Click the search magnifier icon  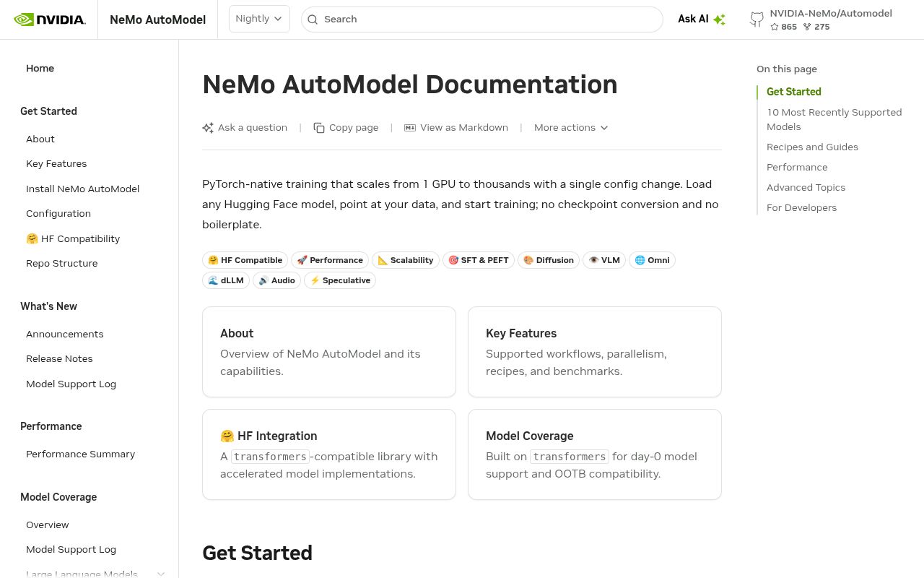[313, 20]
